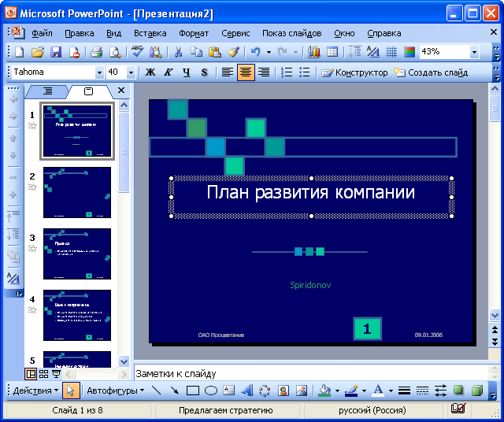Open the Вставка menu
This screenshot has width=504, height=422.
(150, 33)
